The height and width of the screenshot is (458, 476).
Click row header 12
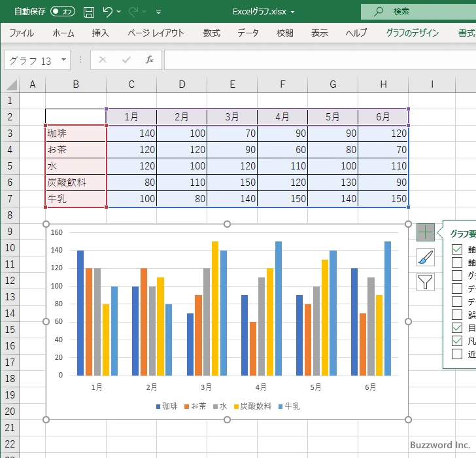click(10, 280)
